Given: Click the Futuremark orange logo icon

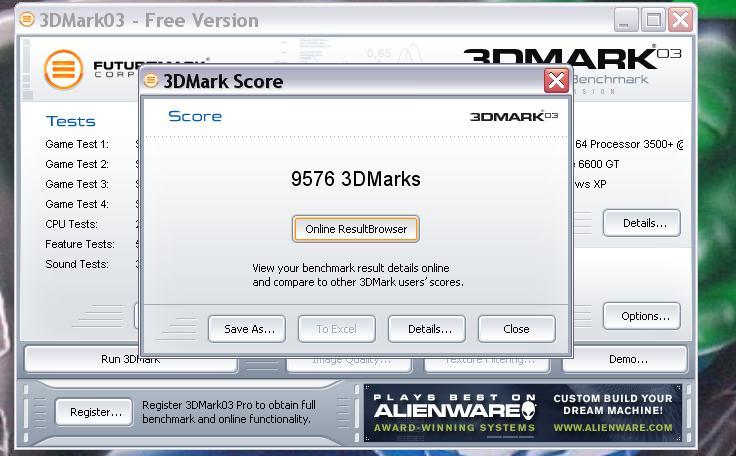Looking at the screenshot, I should (x=63, y=70).
